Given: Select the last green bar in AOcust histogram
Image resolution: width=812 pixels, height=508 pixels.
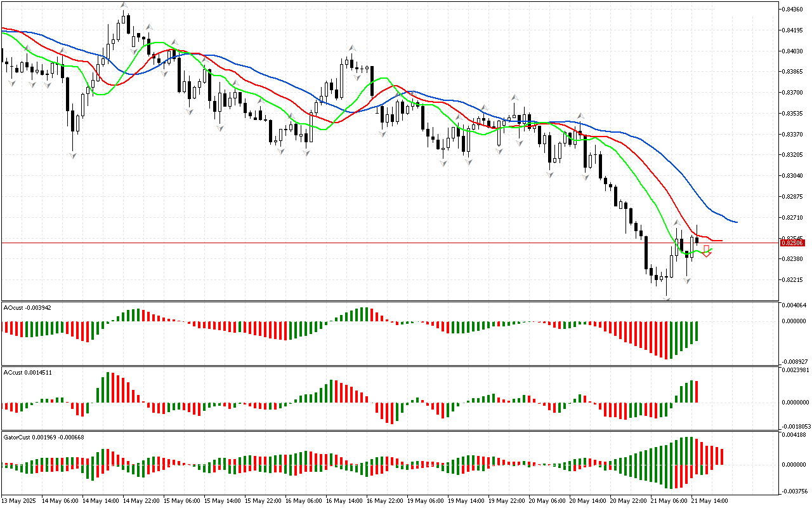Looking at the screenshot, I should click(697, 331).
